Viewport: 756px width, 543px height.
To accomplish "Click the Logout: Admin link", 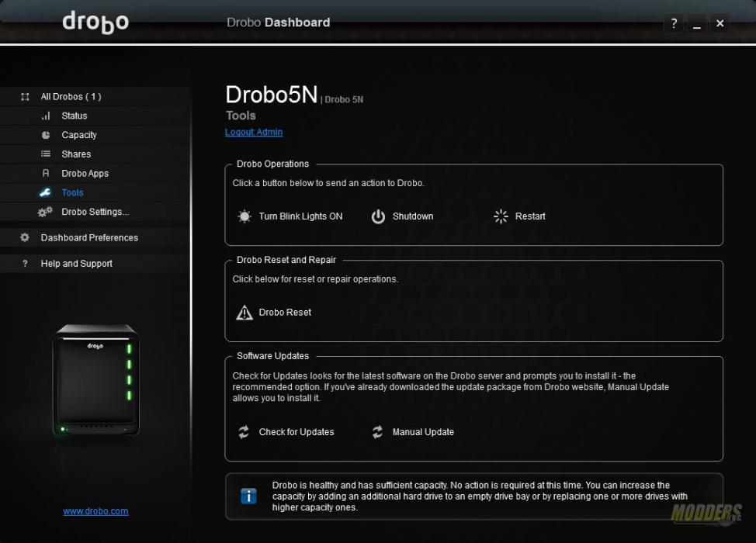I will pos(254,132).
